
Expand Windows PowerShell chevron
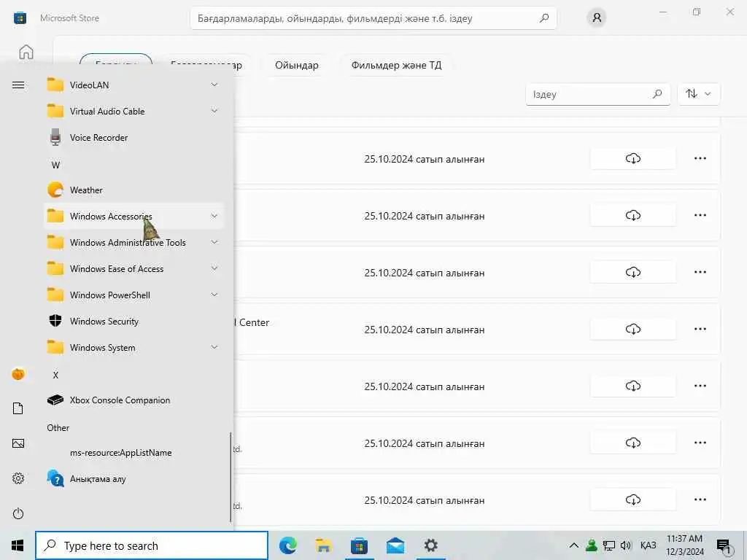214,295
